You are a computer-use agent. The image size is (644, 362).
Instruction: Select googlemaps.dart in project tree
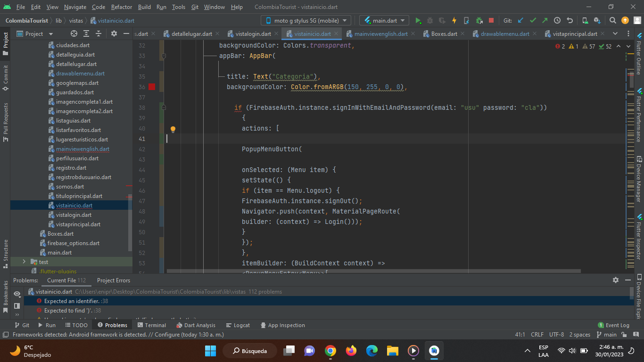tap(77, 83)
